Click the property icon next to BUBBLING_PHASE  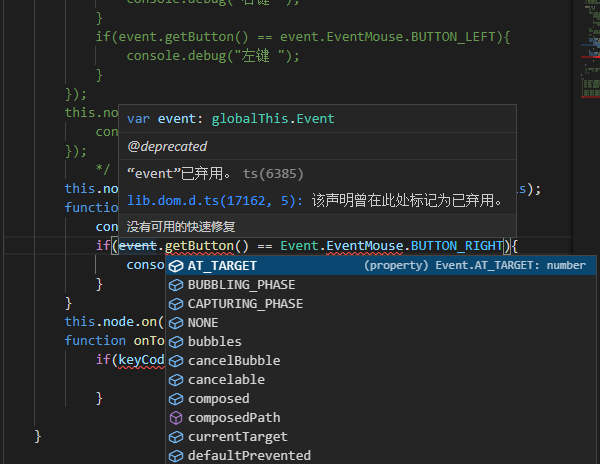(x=176, y=285)
